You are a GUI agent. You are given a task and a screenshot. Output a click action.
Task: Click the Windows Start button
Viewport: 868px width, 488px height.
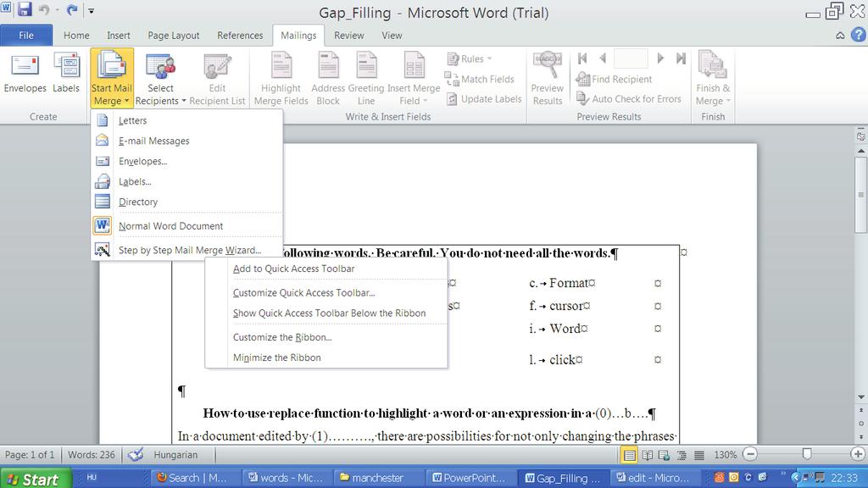[x=36, y=478]
